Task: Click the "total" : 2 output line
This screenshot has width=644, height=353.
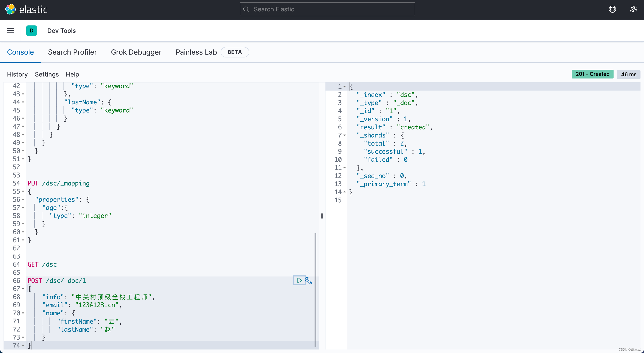Action: (385, 143)
